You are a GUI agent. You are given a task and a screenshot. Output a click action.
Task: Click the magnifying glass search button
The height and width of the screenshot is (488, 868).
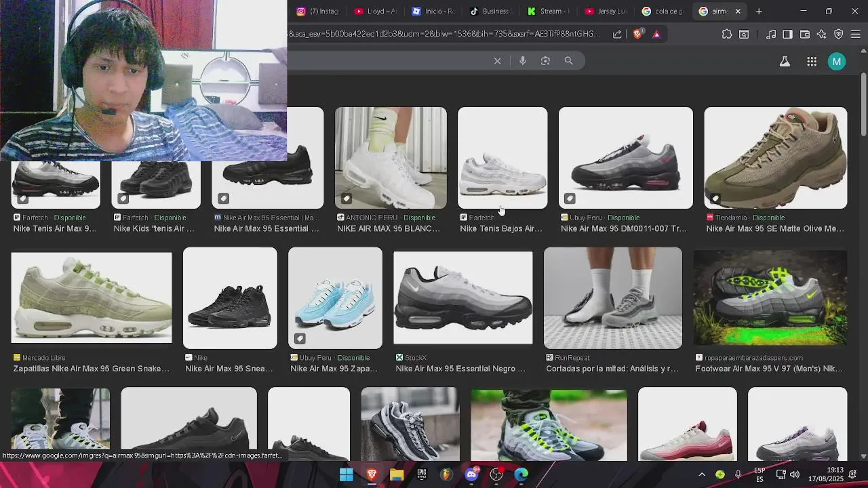point(568,61)
